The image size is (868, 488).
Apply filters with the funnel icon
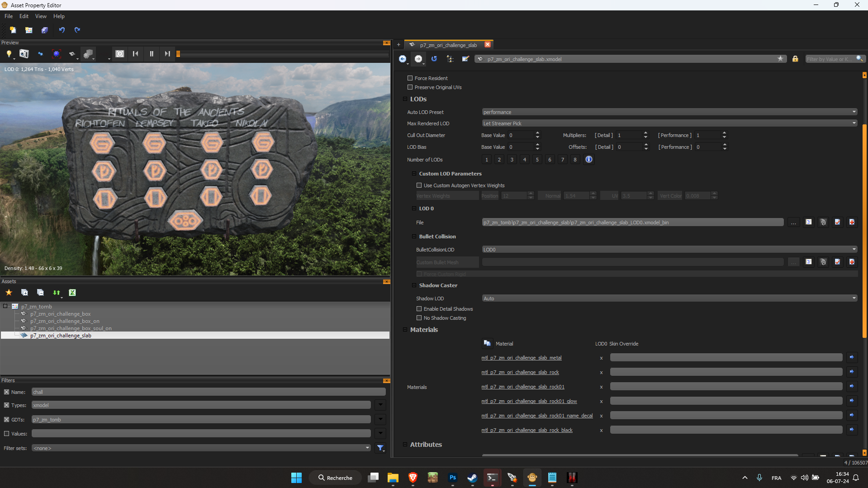[380, 448]
